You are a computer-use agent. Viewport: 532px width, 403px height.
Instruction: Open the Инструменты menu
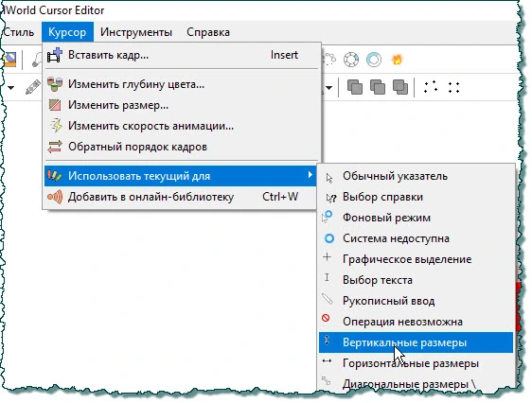(x=136, y=32)
